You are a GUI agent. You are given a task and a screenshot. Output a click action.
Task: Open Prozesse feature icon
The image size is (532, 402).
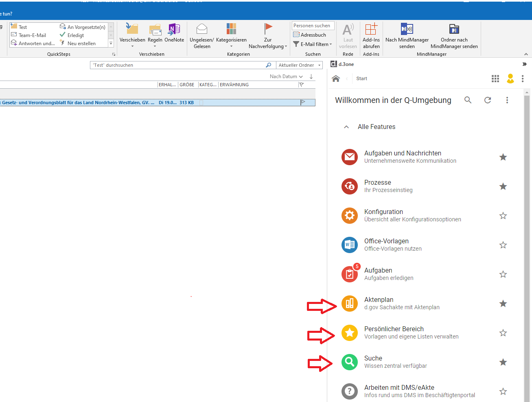click(350, 186)
